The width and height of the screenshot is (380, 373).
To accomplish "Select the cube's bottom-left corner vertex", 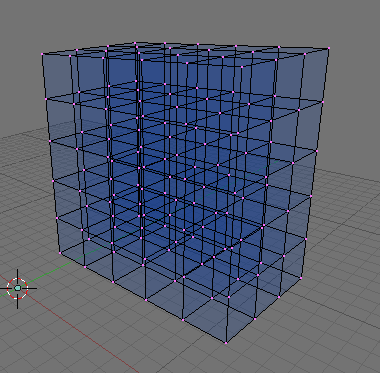I will [x=60, y=253].
